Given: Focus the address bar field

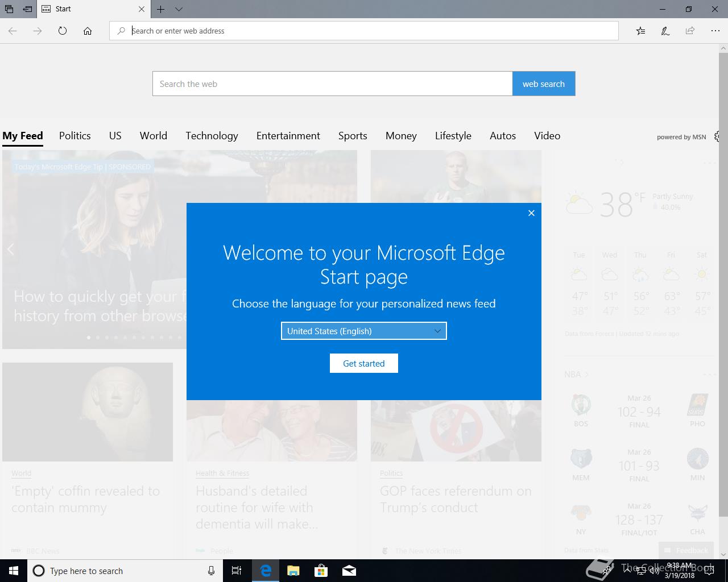Looking at the screenshot, I should pos(364,31).
